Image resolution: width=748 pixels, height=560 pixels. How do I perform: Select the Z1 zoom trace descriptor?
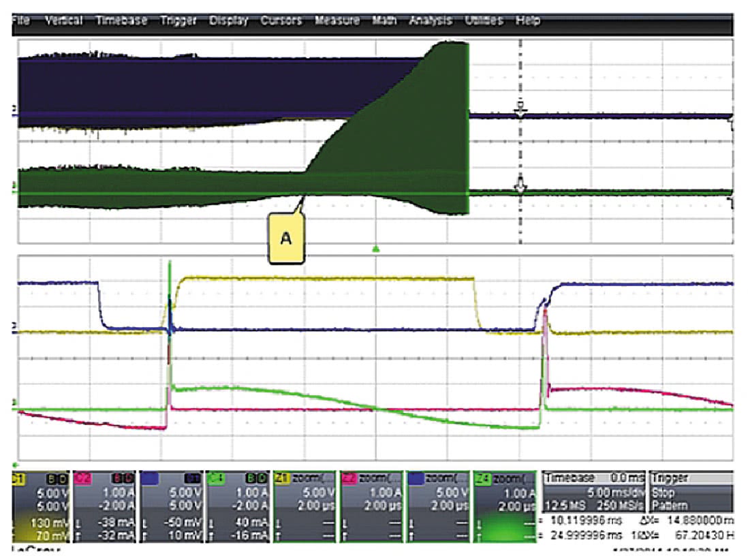tap(305, 505)
